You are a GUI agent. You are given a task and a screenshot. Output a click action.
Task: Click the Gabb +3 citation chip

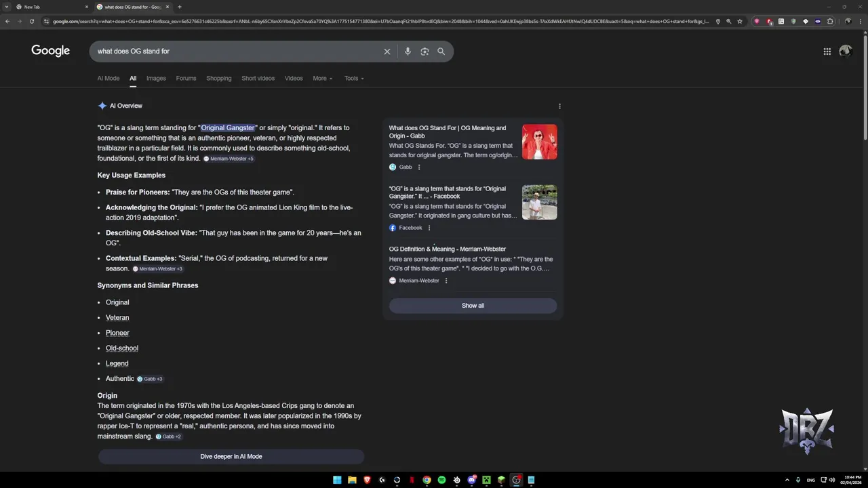pos(150,379)
